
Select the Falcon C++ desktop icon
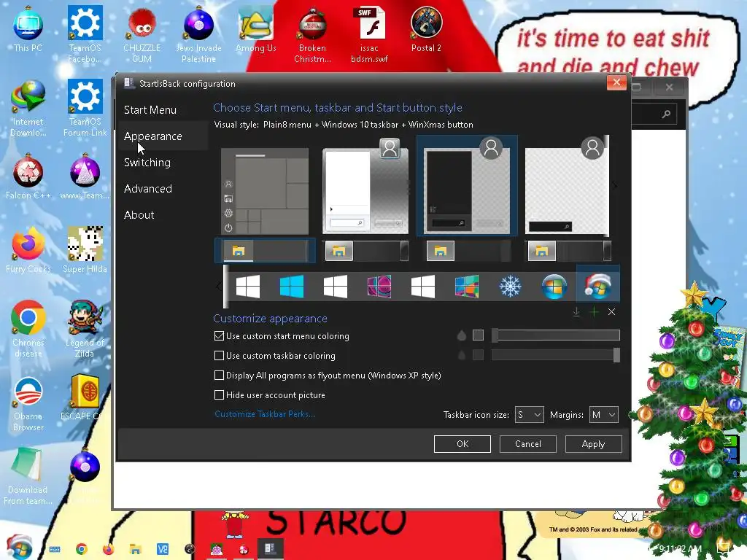pos(28,177)
